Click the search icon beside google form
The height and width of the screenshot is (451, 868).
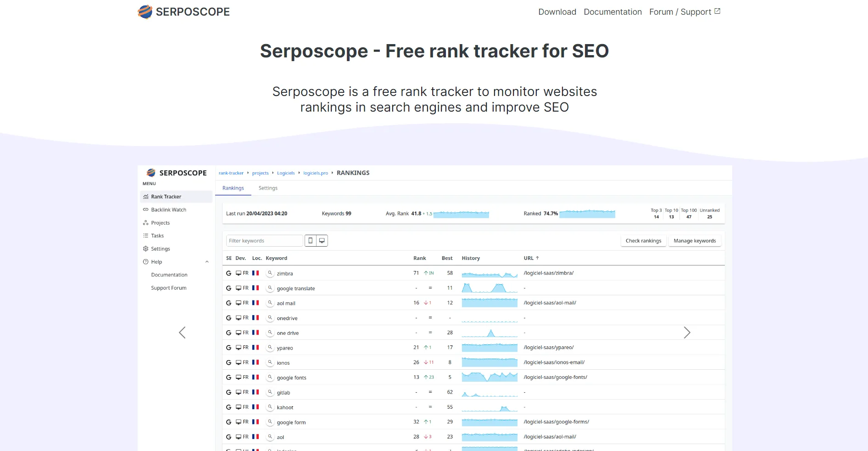click(270, 422)
